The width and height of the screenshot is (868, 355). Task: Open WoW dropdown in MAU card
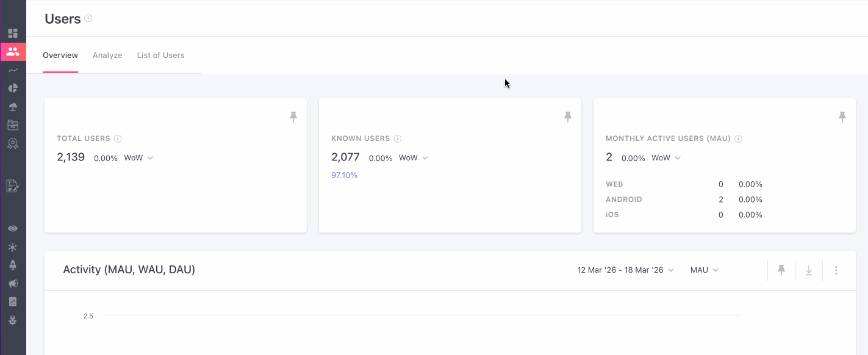coord(666,158)
